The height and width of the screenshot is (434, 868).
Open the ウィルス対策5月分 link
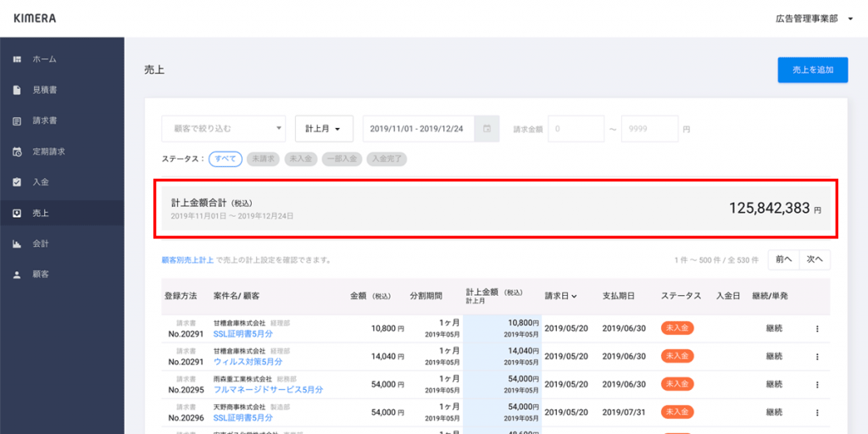pyautogui.click(x=248, y=361)
